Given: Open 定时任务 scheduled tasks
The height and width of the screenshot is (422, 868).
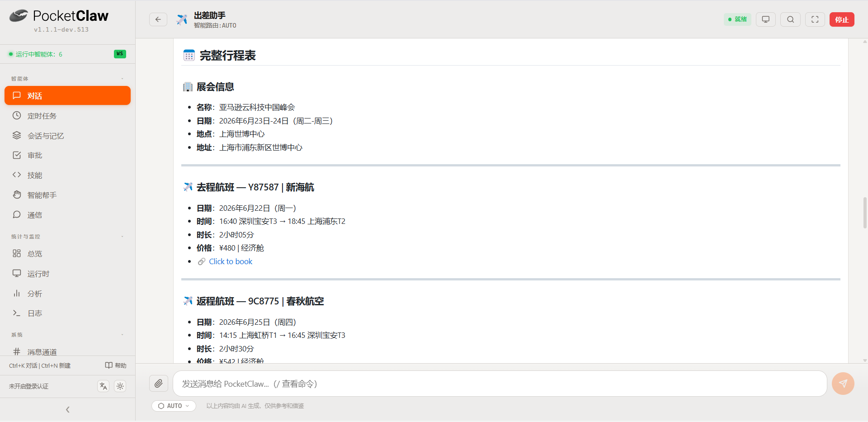Looking at the screenshot, I should (x=68, y=116).
